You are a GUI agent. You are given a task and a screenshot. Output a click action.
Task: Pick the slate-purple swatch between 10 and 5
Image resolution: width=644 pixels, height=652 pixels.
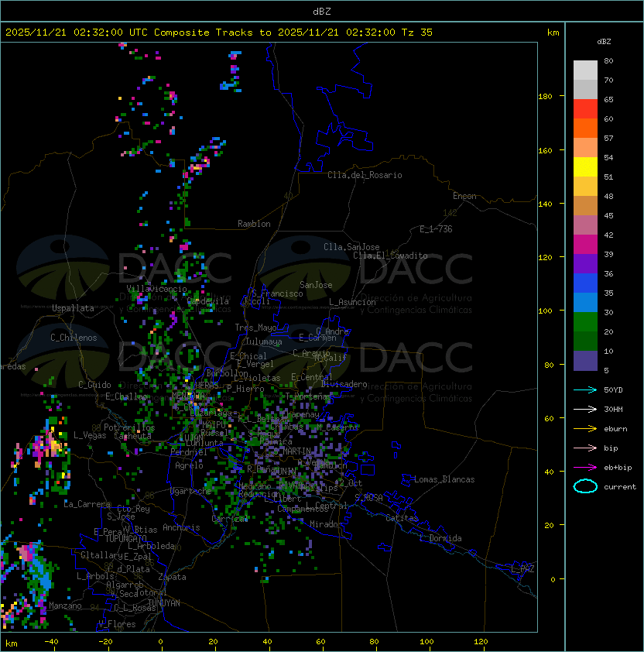pyautogui.click(x=585, y=361)
